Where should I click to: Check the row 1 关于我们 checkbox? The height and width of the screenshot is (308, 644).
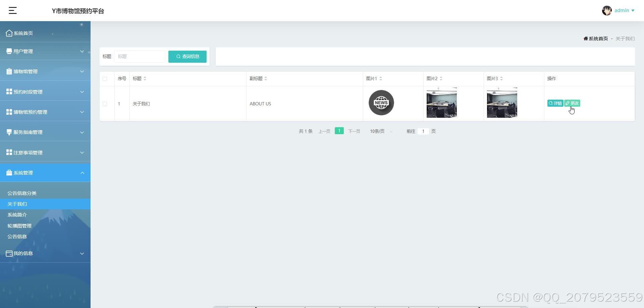(105, 104)
